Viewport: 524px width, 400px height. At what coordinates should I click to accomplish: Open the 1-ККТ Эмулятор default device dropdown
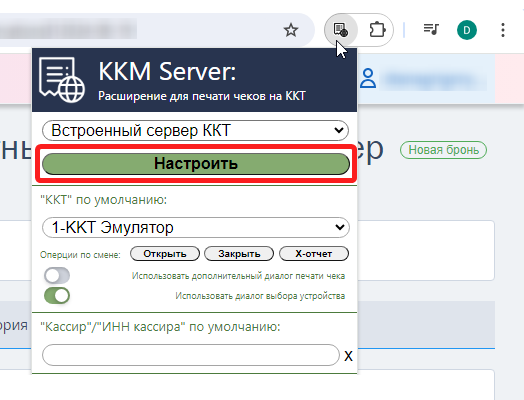pyautogui.click(x=196, y=228)
